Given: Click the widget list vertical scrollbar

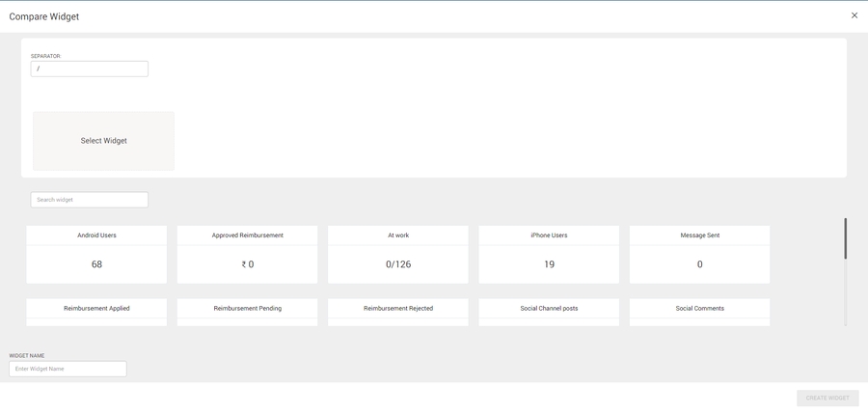Looking at the screenshot, I should [846, 239].
